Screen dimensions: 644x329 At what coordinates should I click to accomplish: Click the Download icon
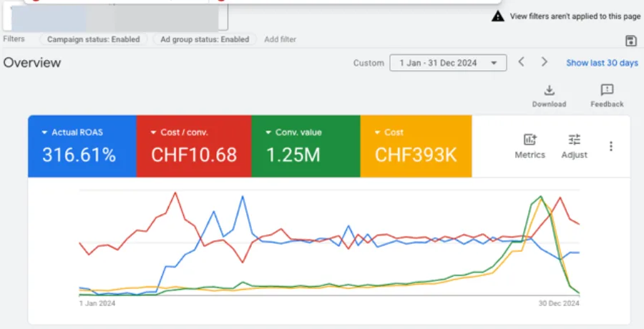[x=549, y=90]
